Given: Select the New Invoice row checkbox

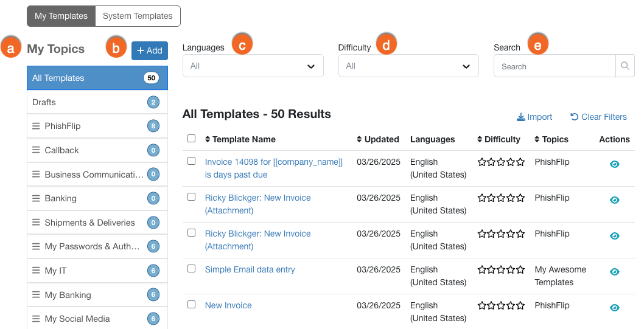Looking at the screenshot, I should tap(191, 305).
